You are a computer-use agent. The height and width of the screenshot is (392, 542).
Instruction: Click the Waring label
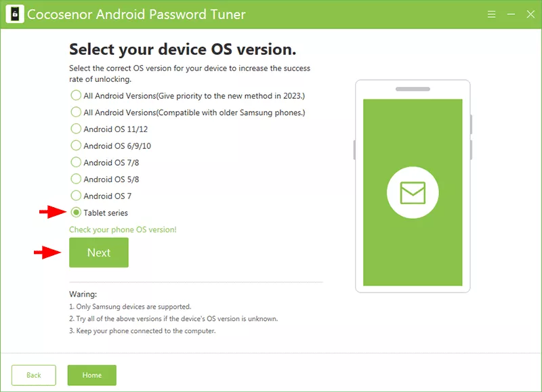[83, 295]
